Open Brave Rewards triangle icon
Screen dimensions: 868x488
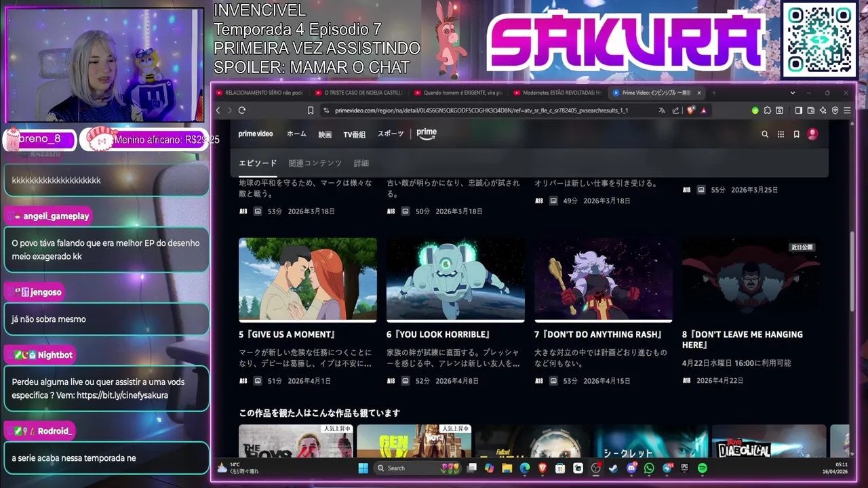pyautogui.click(x=704, y=110)
